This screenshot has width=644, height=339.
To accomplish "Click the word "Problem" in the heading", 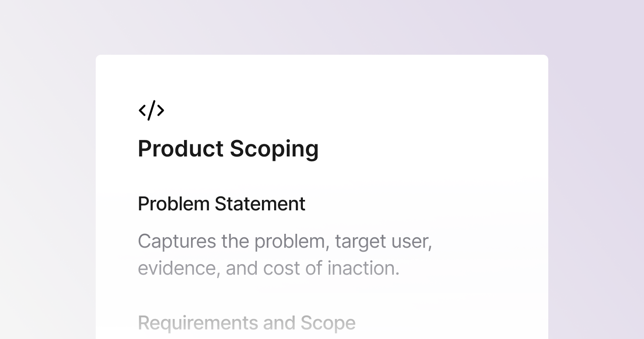I will (x=174, y=204).
